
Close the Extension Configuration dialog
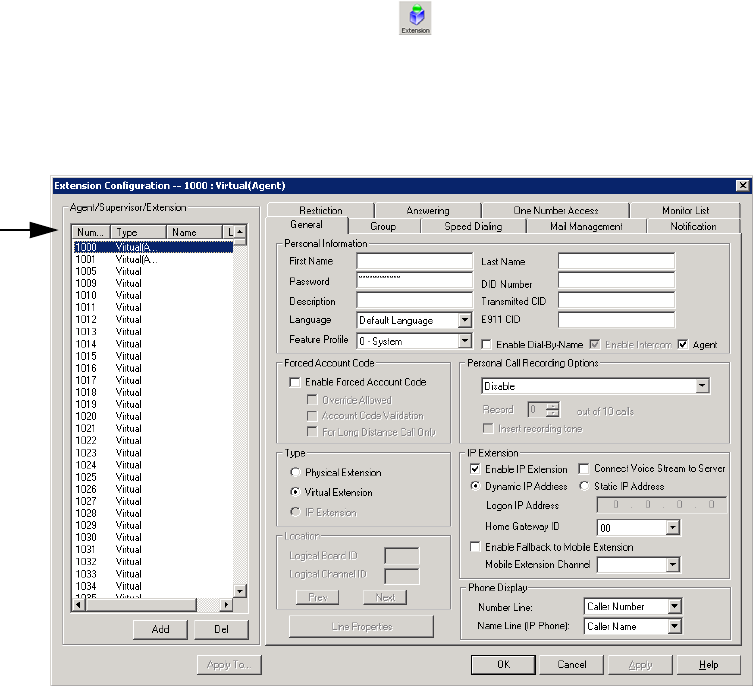click(742, 185)
